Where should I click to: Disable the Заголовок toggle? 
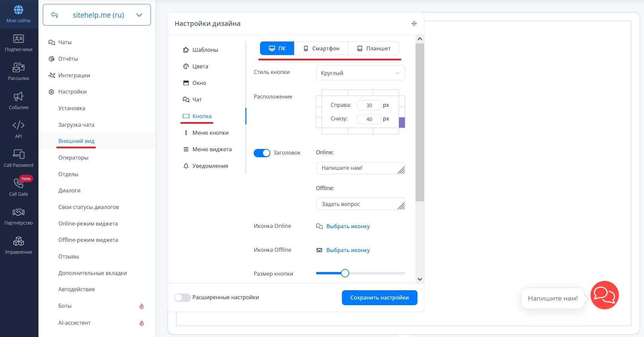262,153
